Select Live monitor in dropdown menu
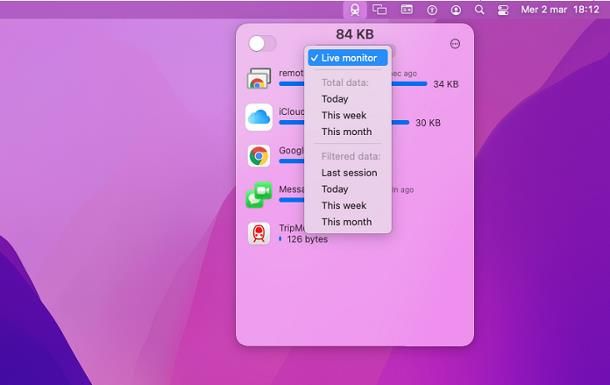 pyautogui.click(x=348, y=58)
